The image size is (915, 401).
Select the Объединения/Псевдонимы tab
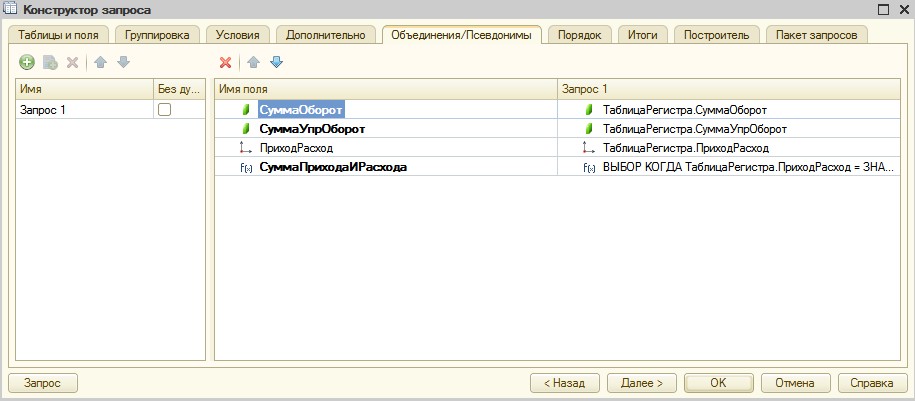tap(462, 35)
